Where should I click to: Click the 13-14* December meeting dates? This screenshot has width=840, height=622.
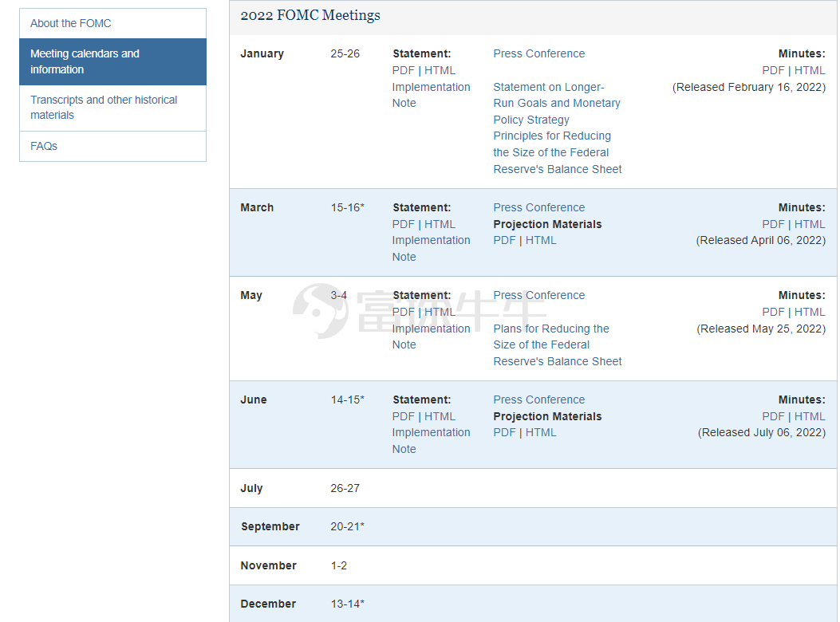coord(347,604)
